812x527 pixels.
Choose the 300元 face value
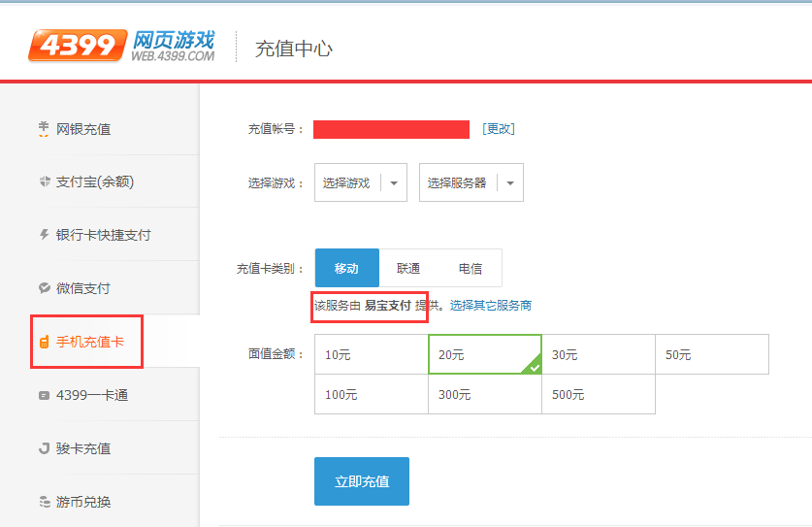point(485,394)
